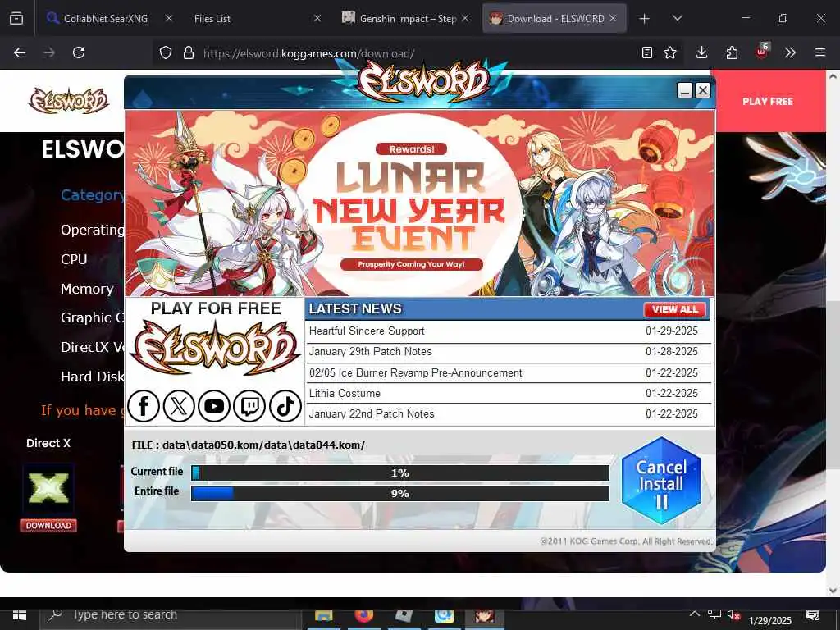Open the Heartful Sincere Support news item
840x630 pixels.
tap(508, 331)
